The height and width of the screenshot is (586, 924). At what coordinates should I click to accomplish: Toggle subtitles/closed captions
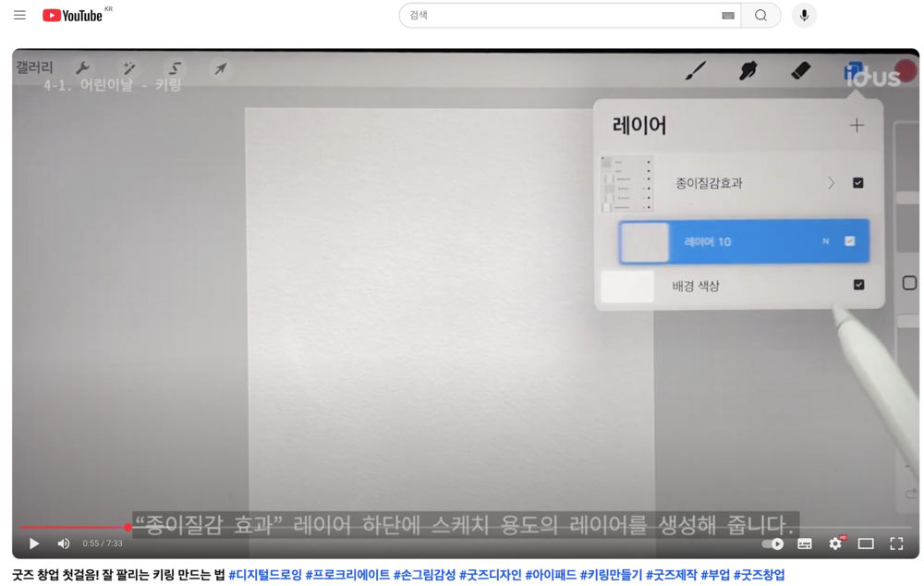click(805, 543)
